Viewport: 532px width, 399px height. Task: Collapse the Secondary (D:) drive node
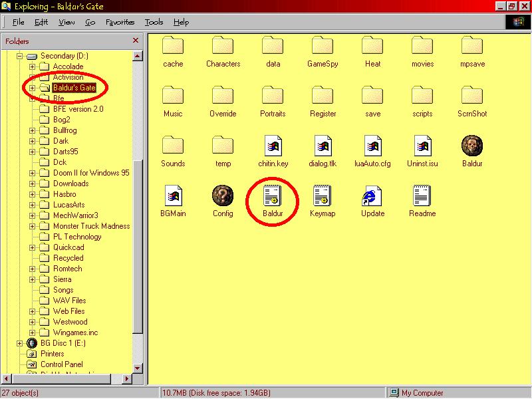tap(19, 56)
